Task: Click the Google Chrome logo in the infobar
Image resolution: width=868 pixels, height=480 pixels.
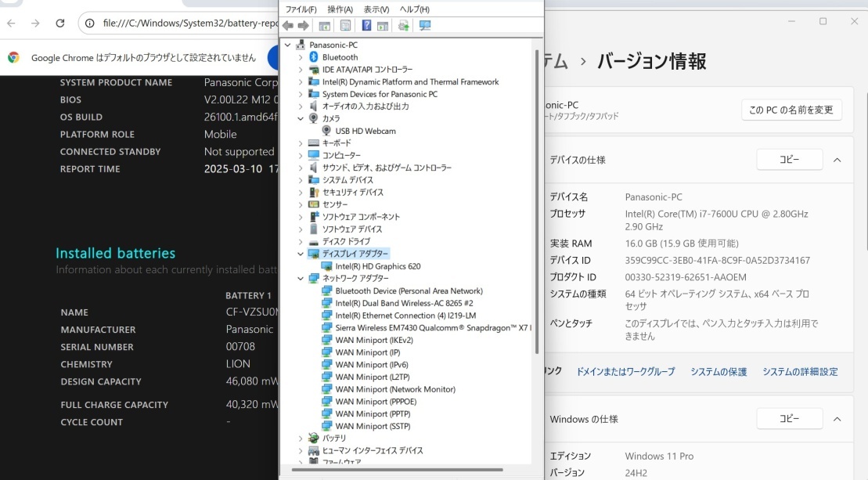Action: 13,57
